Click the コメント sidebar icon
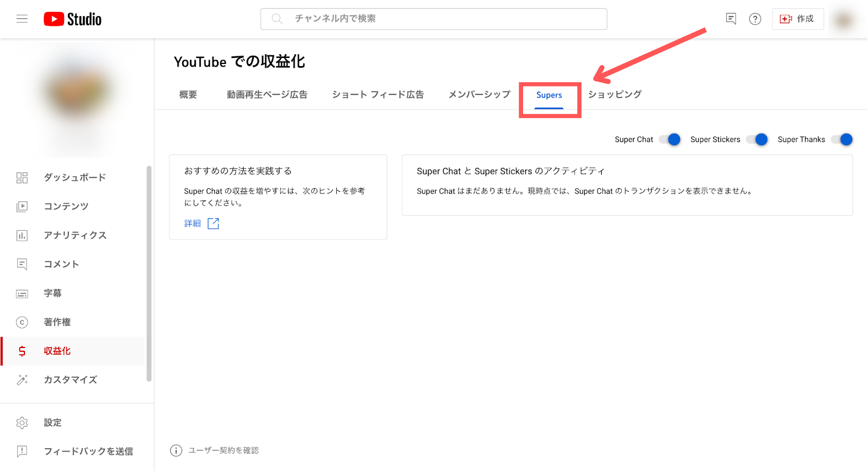This screenshot has width=868, height=471. coord(22,264)
